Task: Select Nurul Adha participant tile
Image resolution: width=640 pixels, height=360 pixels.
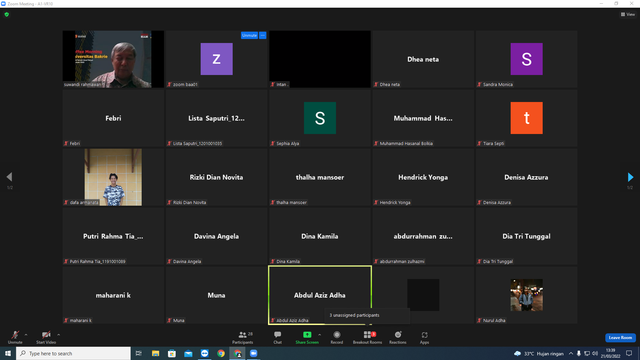Action: click(x=526, y=295)
